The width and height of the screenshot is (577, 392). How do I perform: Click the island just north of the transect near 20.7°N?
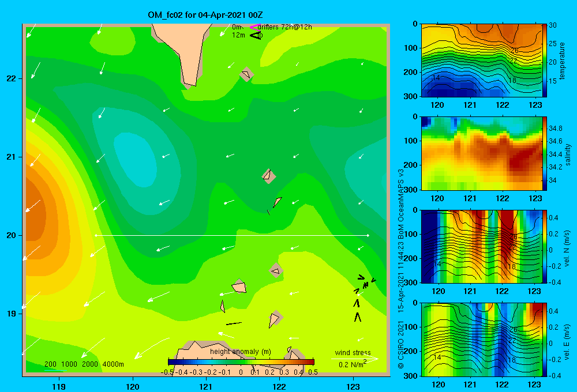pyautogui.click(x=269, y=176)
